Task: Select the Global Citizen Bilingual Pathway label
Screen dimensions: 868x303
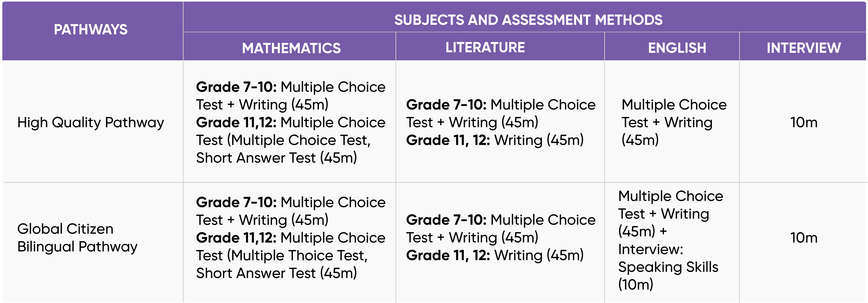Action: coord(77,238)
